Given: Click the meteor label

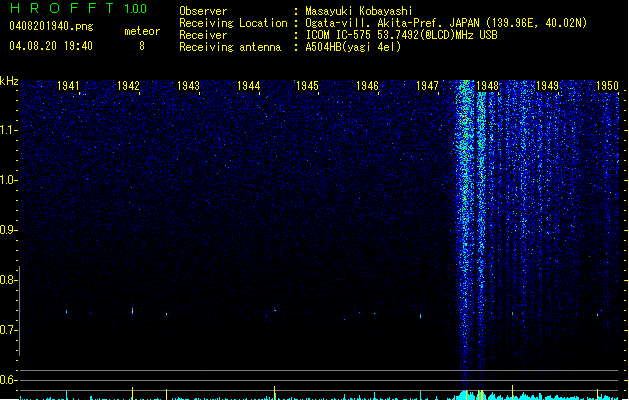Looking at the screenshot, I should pyautogui.click(x=142, y=31).
